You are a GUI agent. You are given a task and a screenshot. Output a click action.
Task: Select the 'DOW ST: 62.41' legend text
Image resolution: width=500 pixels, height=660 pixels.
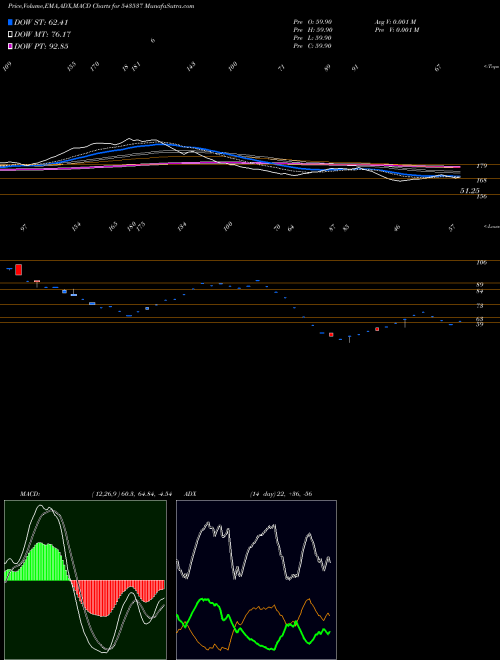[x=41, y=22]
